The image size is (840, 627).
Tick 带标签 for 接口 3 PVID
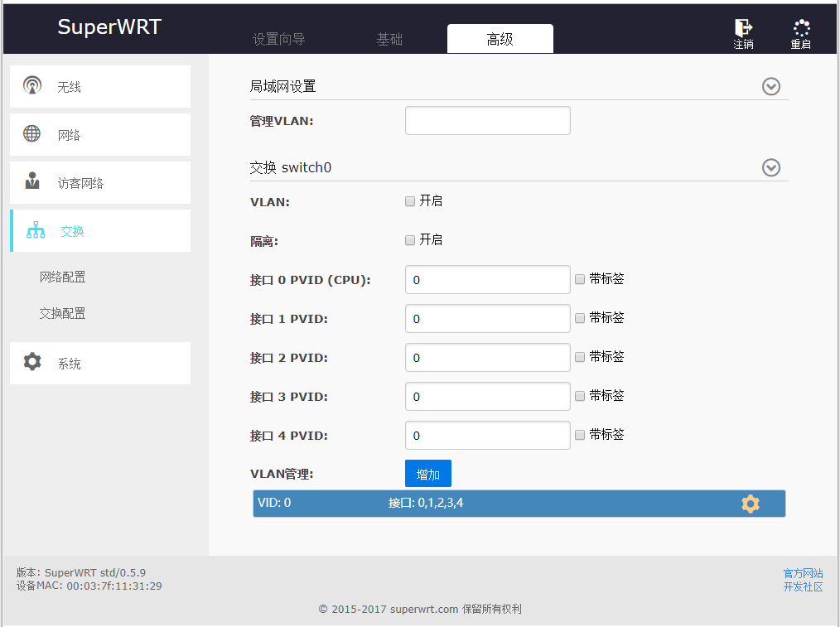580,396
